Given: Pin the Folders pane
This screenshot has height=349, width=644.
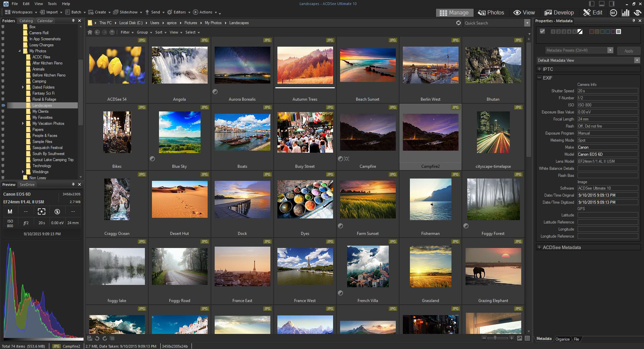Looking at the screenshot, I should point(73,21).
